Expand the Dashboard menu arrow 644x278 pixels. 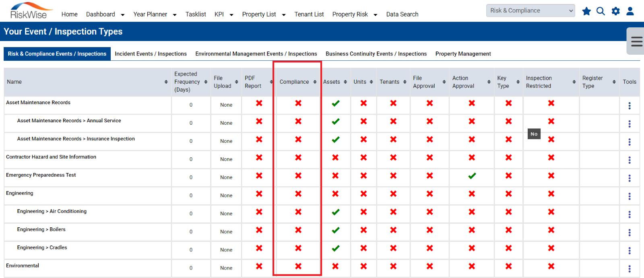point(123,15)
